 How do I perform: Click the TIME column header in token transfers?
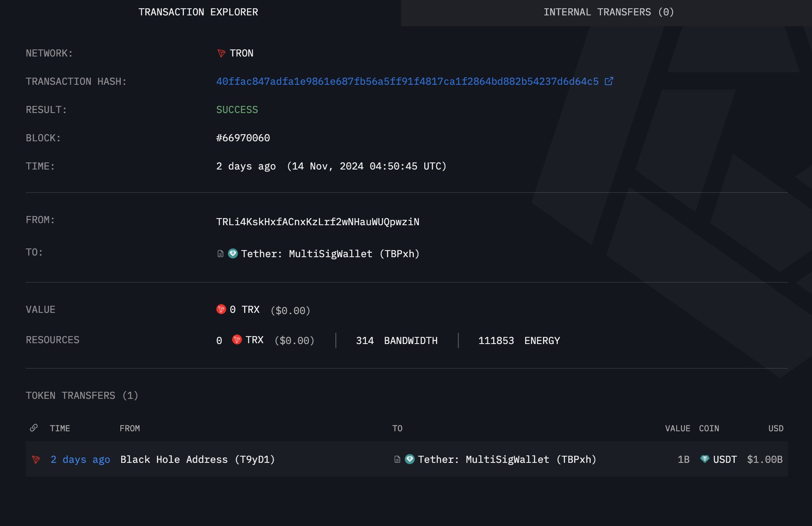pyautogui.click(x=60, y=428)
